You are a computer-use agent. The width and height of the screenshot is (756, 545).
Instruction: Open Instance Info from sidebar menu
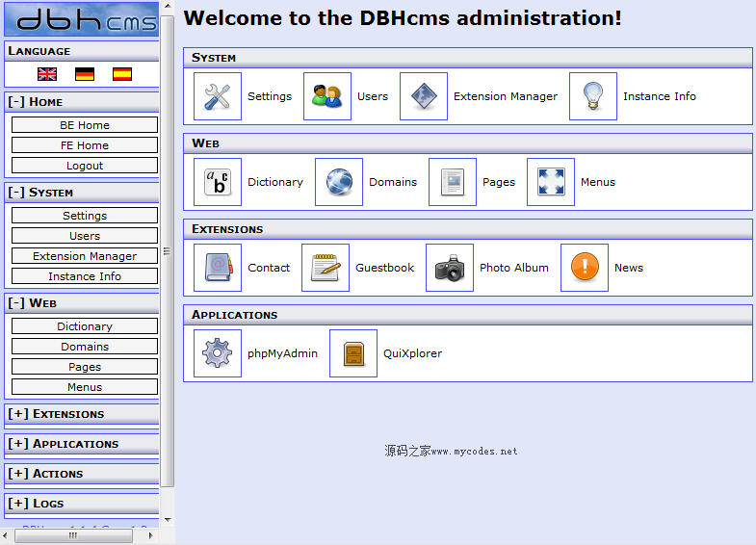coord(85,276)
